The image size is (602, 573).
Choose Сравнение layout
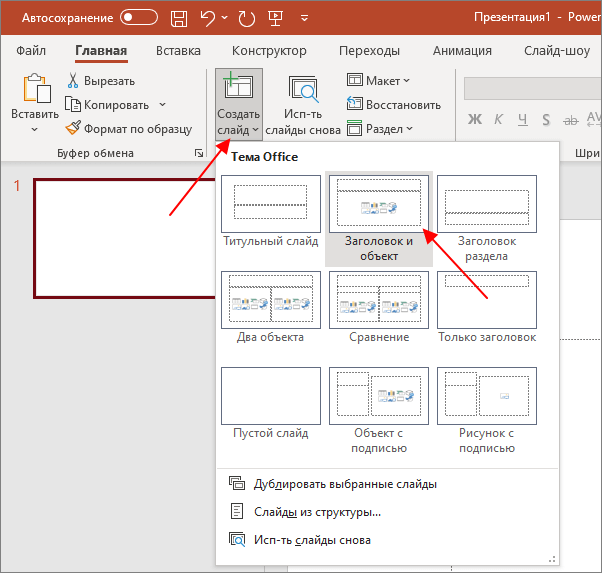[x=379, y=307]
